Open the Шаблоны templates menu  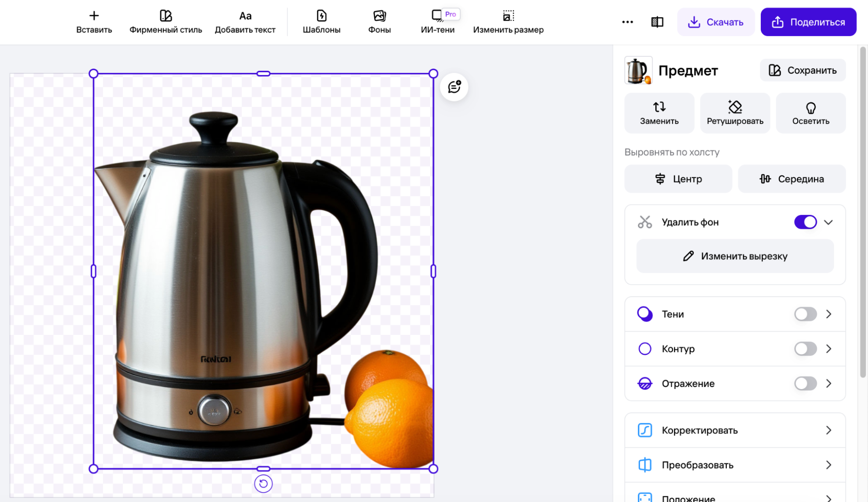321,22
